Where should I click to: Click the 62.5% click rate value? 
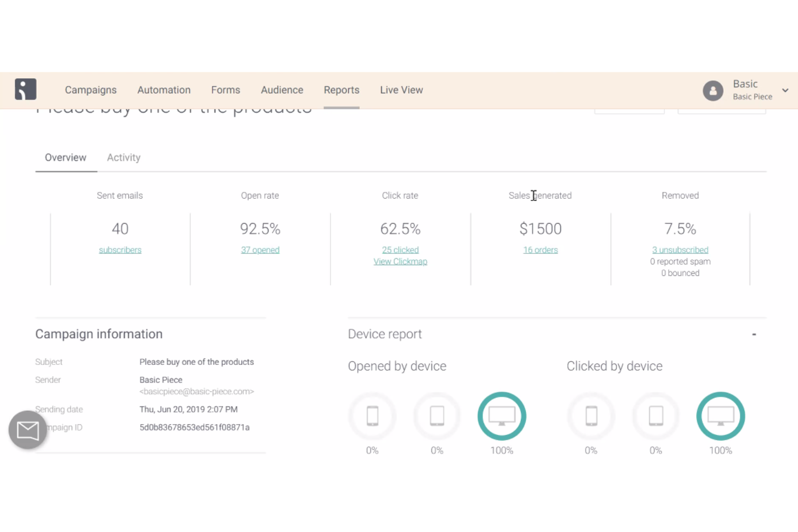400,229
